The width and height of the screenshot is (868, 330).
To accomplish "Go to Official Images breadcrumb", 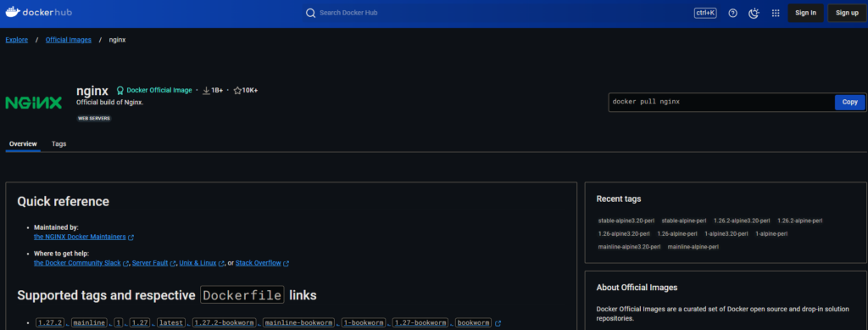I will (x=69, y=40).
